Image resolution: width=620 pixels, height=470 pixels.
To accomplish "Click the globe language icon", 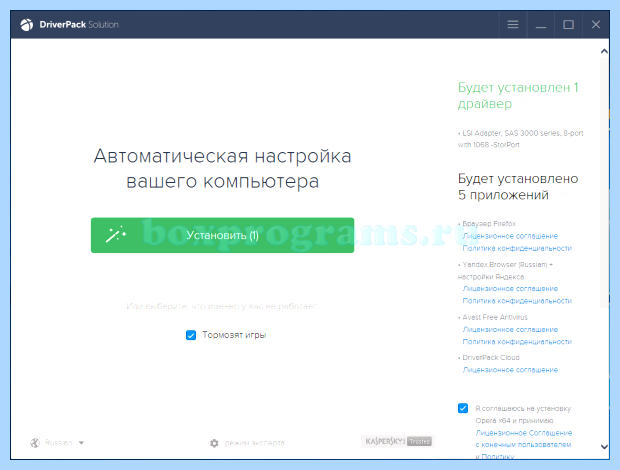I will (x=35, y=443).
